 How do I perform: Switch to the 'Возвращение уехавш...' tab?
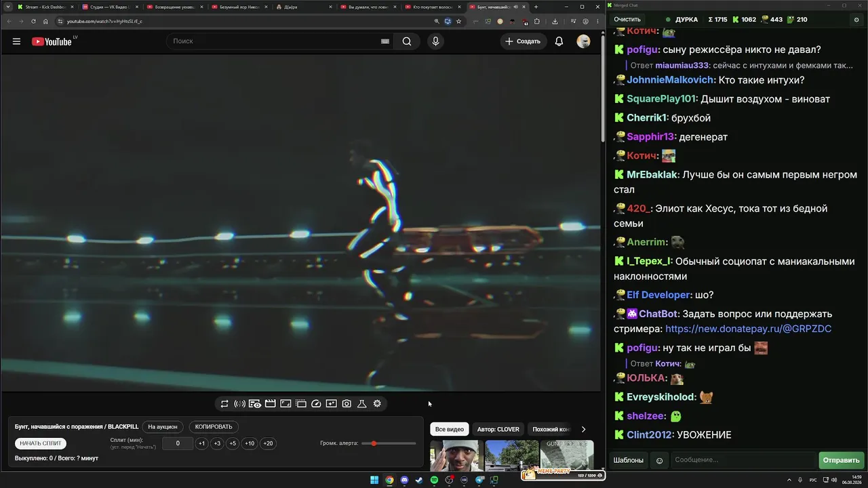click(x=174, y=7)
